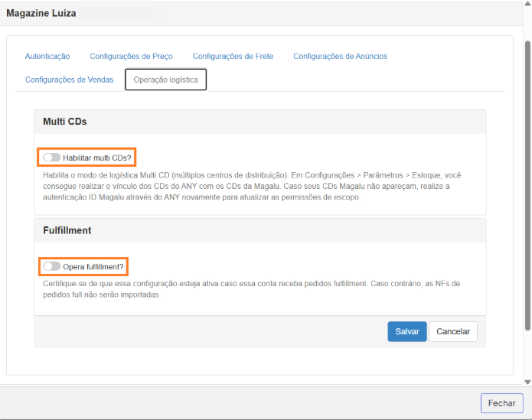Turn on the Opera fulfillment switch
The width and height of the screenshot is (532, 420).
coord(51,266)
